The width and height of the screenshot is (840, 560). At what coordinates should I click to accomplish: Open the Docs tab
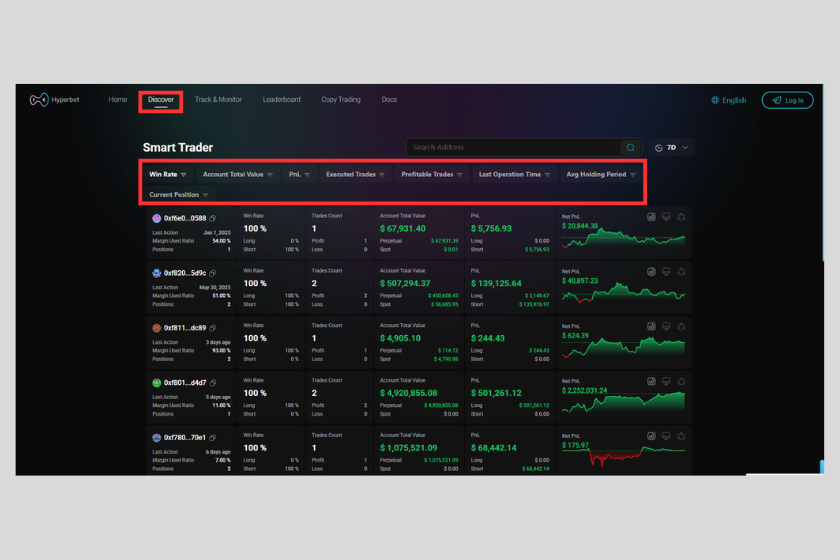[x=389, y=100]
